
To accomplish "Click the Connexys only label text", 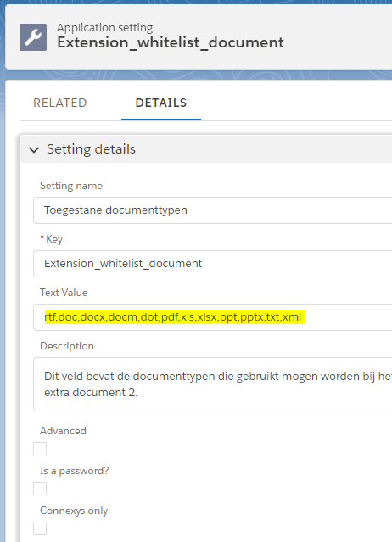I will pos(74,511).
